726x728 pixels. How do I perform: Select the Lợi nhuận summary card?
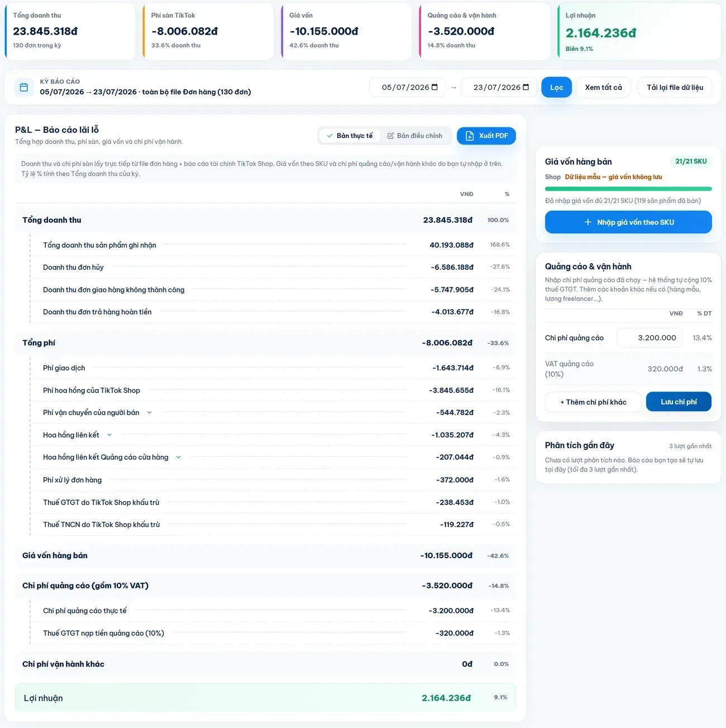pyautogui.click(x=639, y=31)
